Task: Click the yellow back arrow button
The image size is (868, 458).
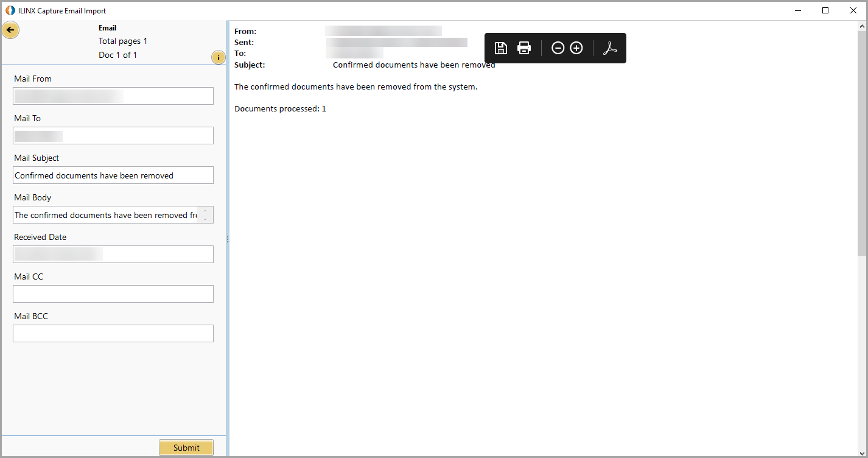Action: coord(10,30)
